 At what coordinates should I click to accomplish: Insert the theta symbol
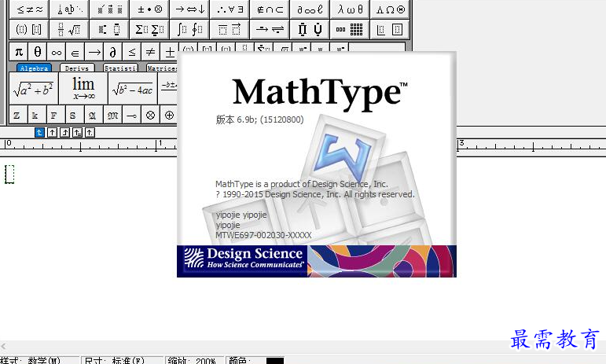(38, 52)
